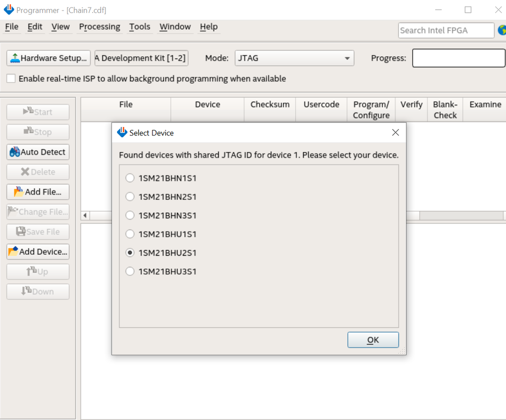Screen dimensions: 506x420
Task: Select the 1SM21BHU2S1 radio option
Action: (x=130, y=253)
